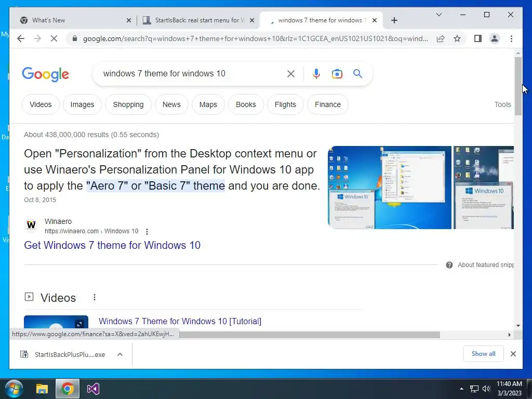The width and height of the screenshot is (532, 399).
Task: Open a new tab
Action: [394, 20]
